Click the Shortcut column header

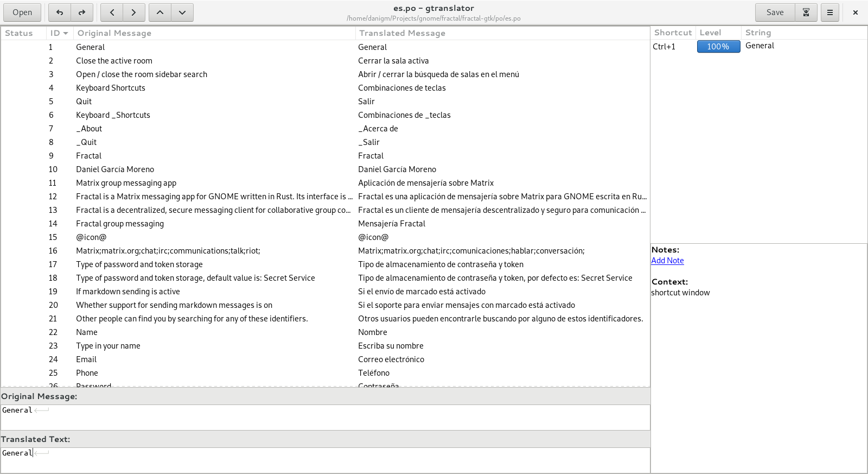[x=673, y=33]
